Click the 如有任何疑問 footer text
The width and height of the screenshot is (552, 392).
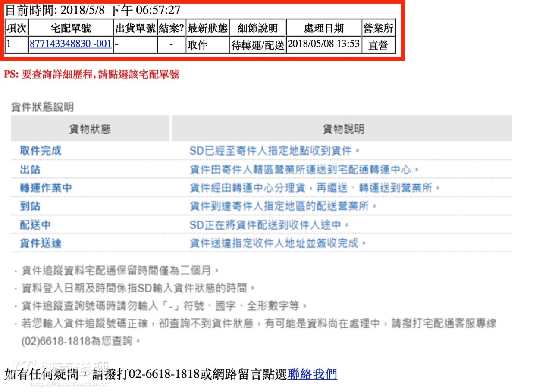tap(42, 374)
